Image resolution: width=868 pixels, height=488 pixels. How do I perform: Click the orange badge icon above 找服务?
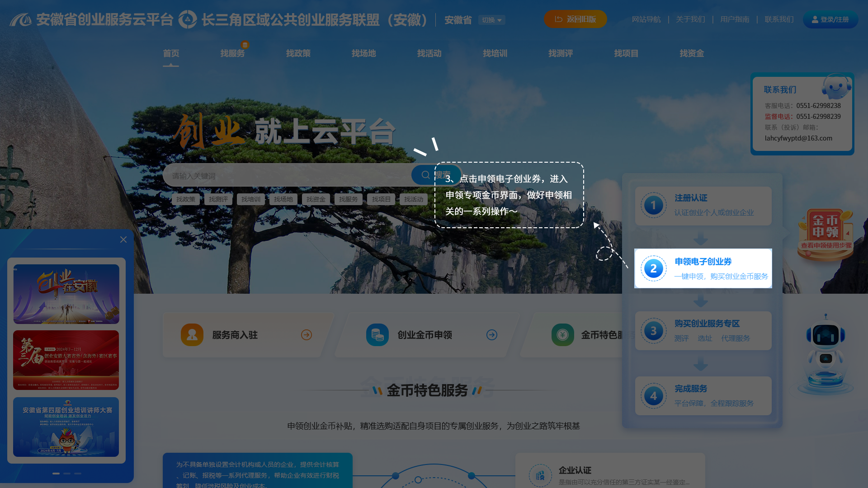click(x=245, y=45)
